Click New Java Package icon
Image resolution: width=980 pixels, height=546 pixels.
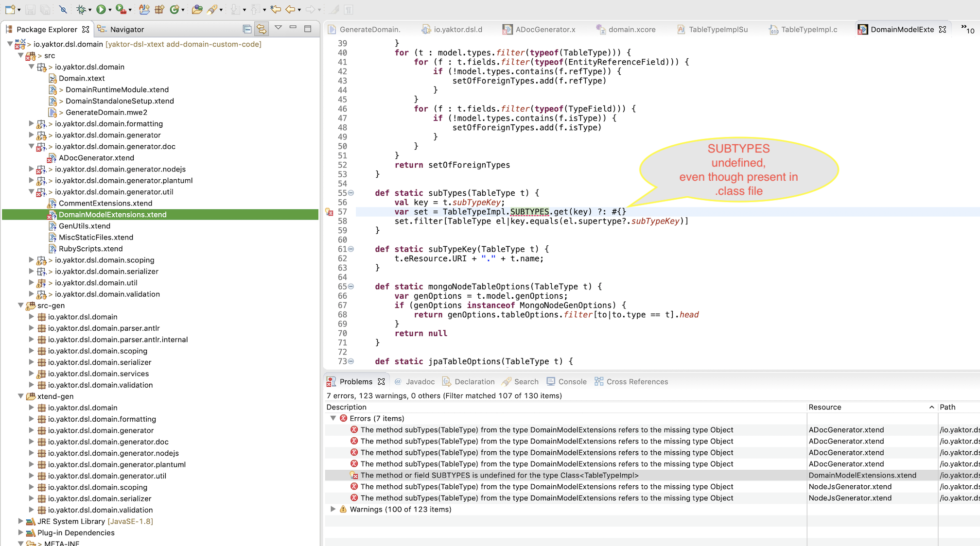[x=159, y=9]
